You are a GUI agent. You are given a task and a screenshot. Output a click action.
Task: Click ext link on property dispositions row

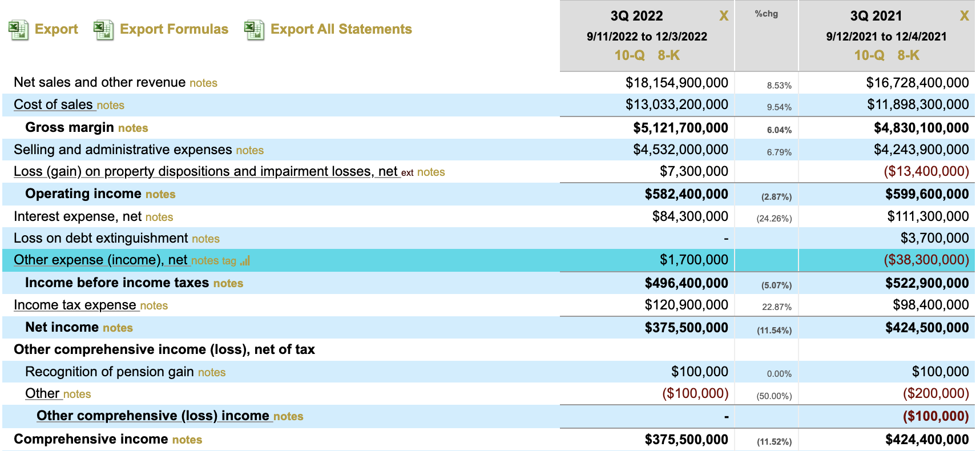pos(407,172)
